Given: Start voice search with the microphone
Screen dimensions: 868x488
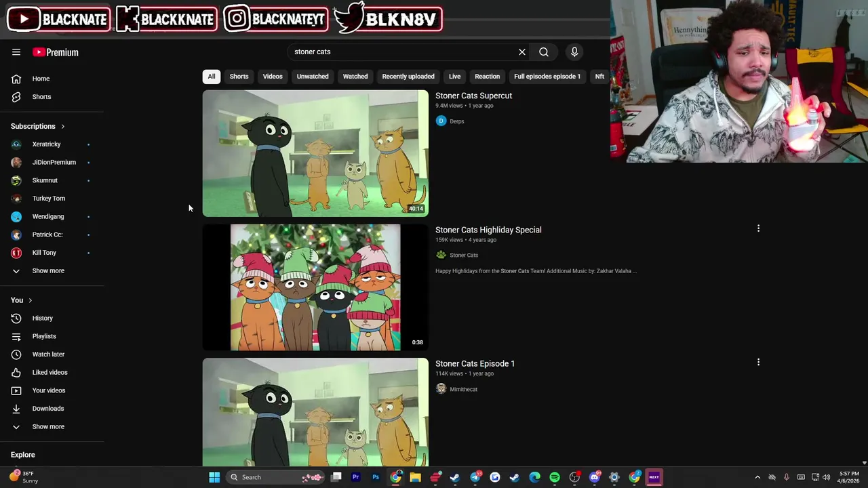Looking at the screenshot, I should click(x=574, y=52).
